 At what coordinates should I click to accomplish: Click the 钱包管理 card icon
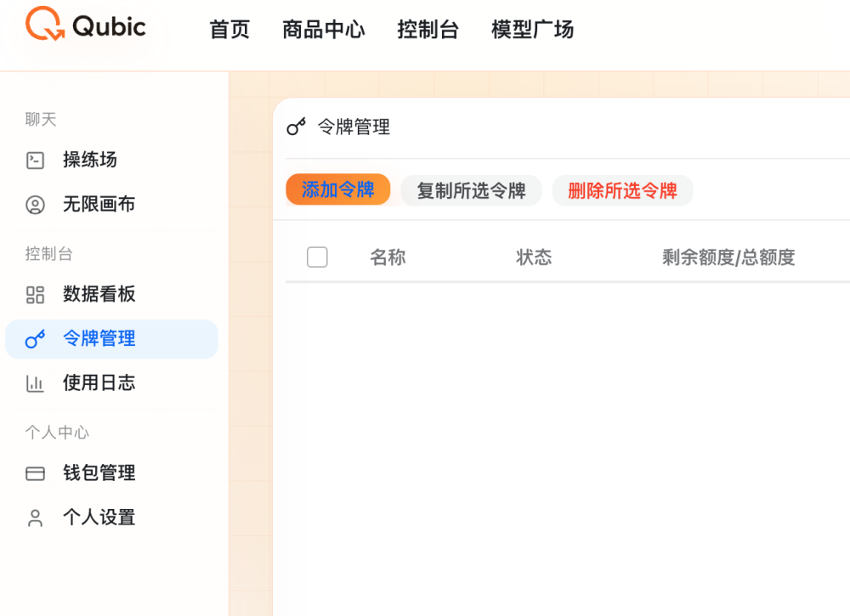pyautogui.click(x=35, y=473)
